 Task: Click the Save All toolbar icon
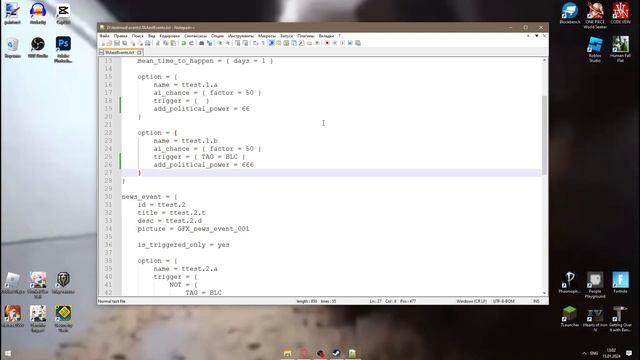(124, 43)
